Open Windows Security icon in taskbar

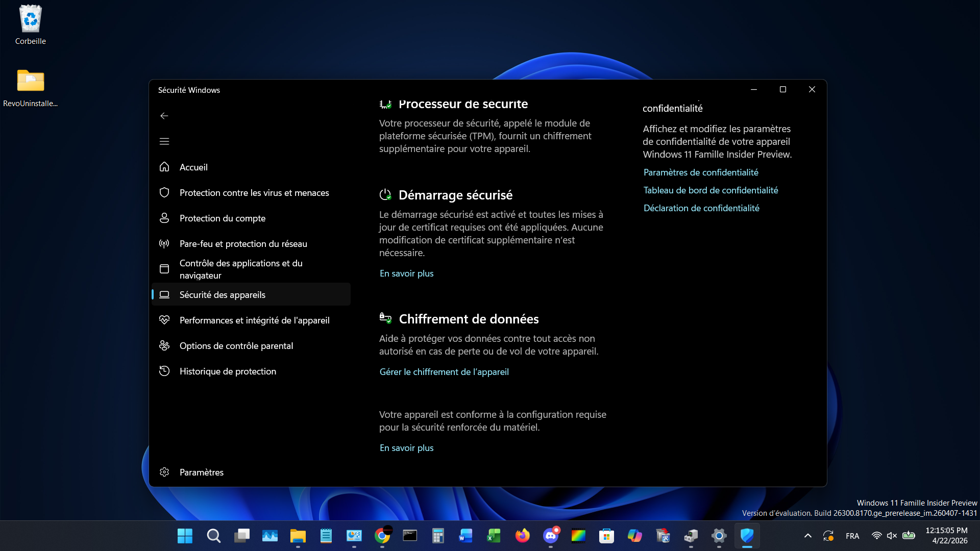click(x=747, y=536)
